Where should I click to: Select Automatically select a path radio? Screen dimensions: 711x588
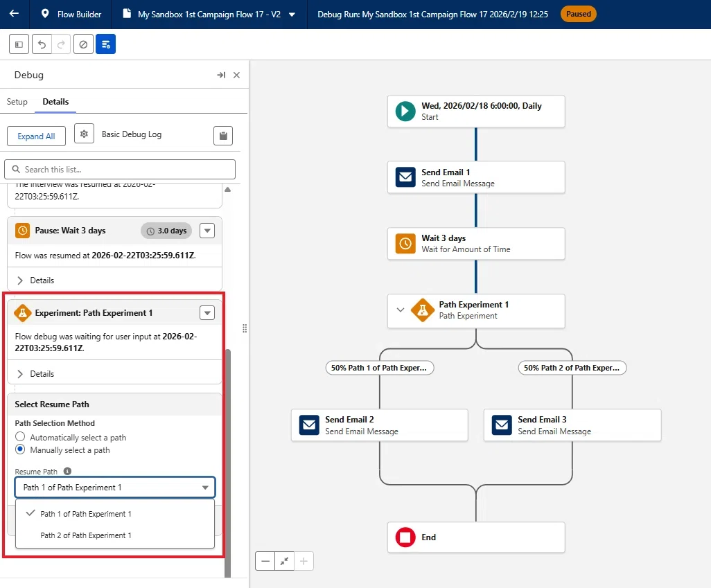(20, 437)
